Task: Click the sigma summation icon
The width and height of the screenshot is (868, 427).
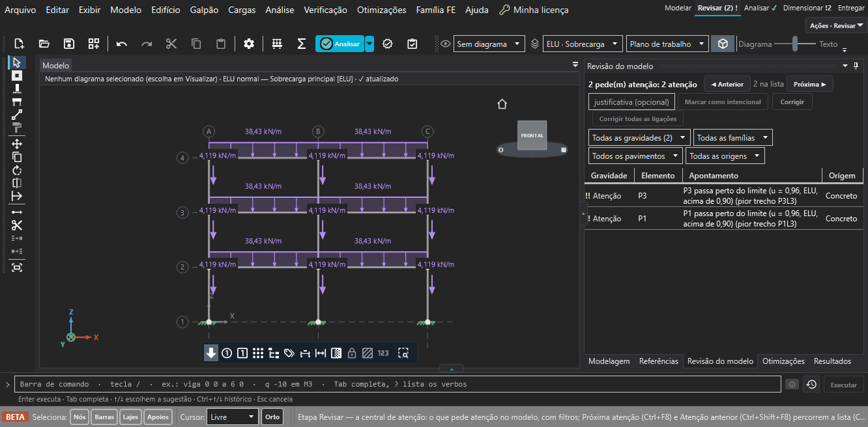Action: [302, 44]
